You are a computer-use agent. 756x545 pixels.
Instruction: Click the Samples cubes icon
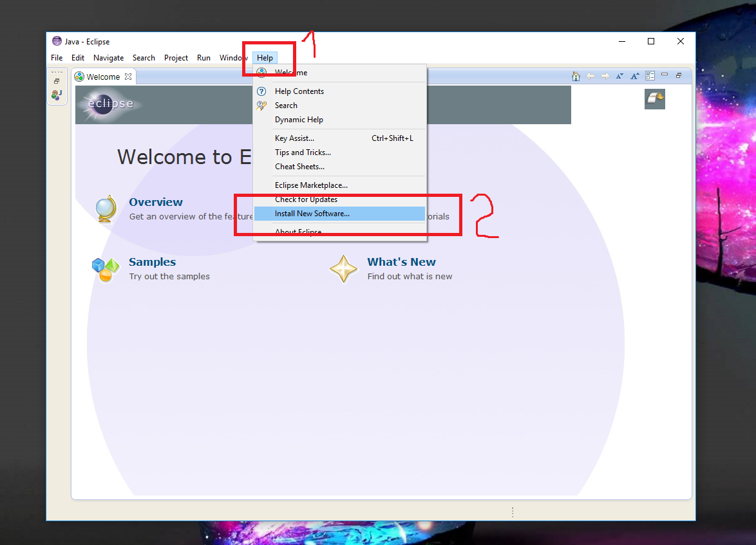point(106,269)
